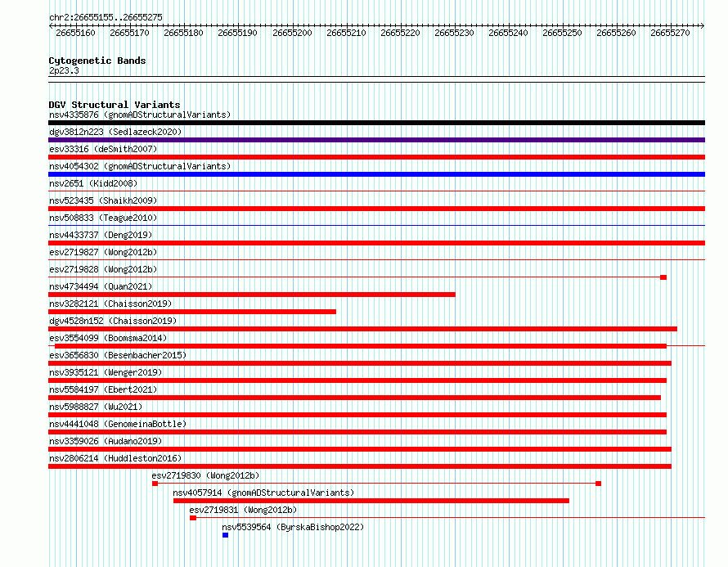Select the 2p23.3 band label
Screen dimensions: 728x567
(x=64, y=70)
